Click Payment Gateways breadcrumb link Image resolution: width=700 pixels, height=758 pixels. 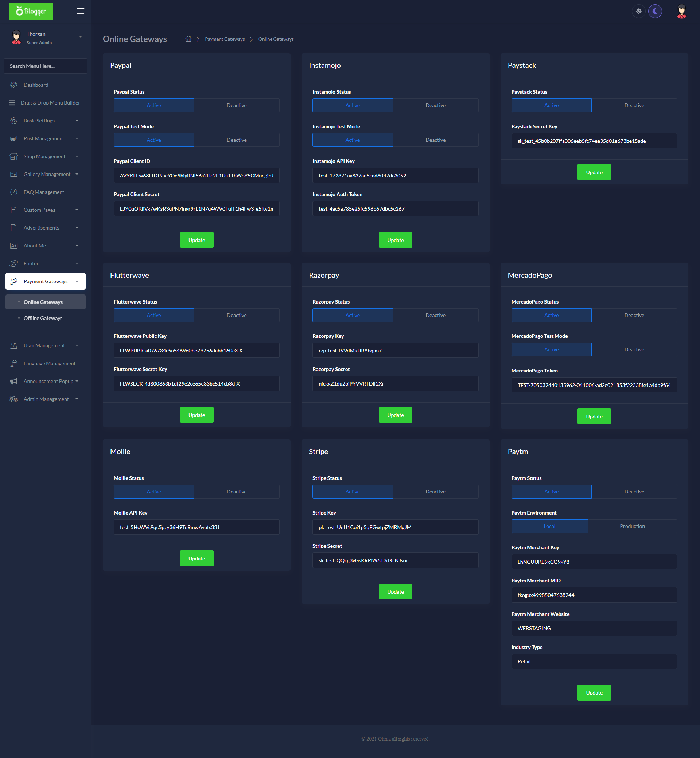(x=225, y=39)
